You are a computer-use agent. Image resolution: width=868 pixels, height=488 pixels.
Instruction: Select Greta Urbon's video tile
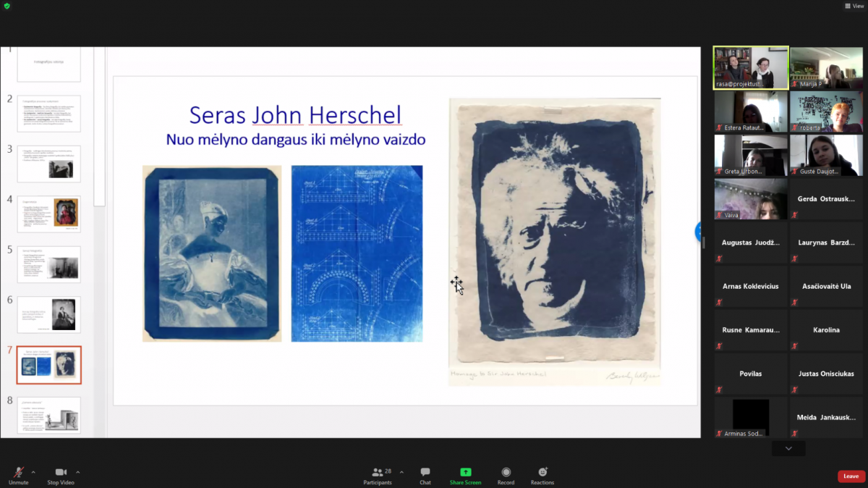pyautogui.click(x=751, y=155)
